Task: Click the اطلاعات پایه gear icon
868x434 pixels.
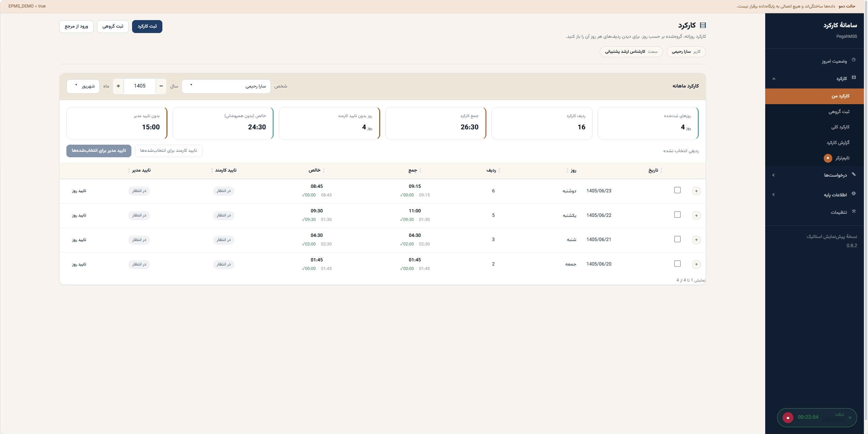Action: tap(853, 193)
